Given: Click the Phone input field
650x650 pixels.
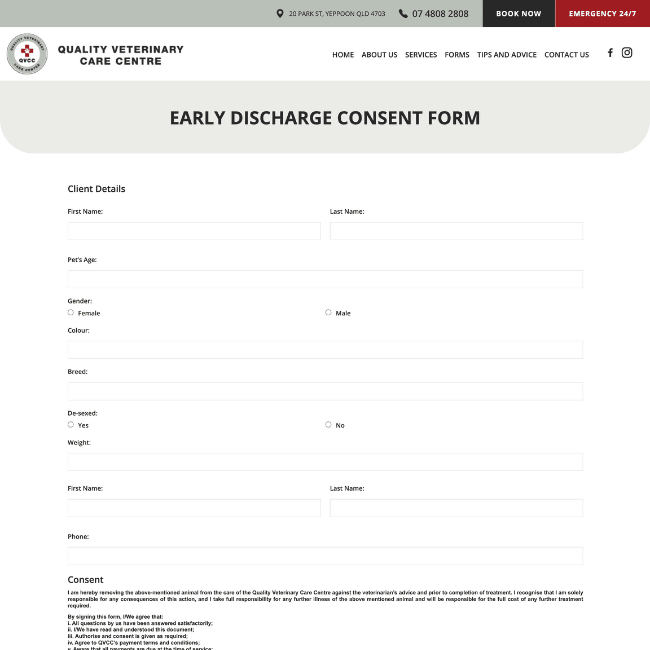Looking at the screenshot, I should 325,556.
